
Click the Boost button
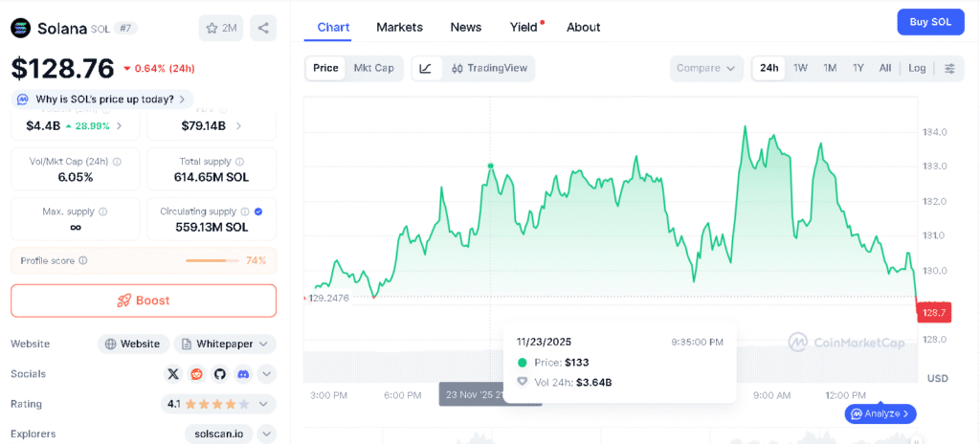144,300
